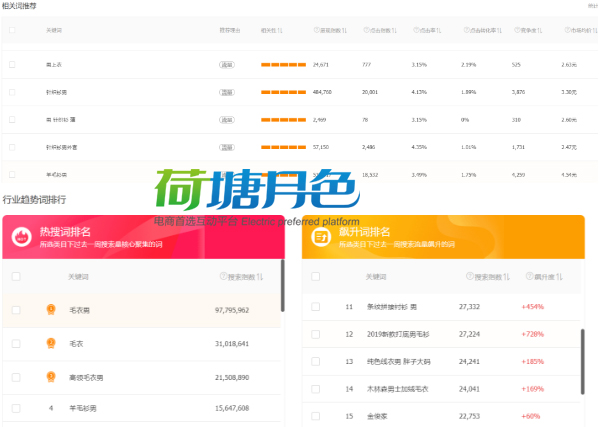Click the 推荐理由 column header
This screenshot has width=602, height=427.
[x=230, y=30]
